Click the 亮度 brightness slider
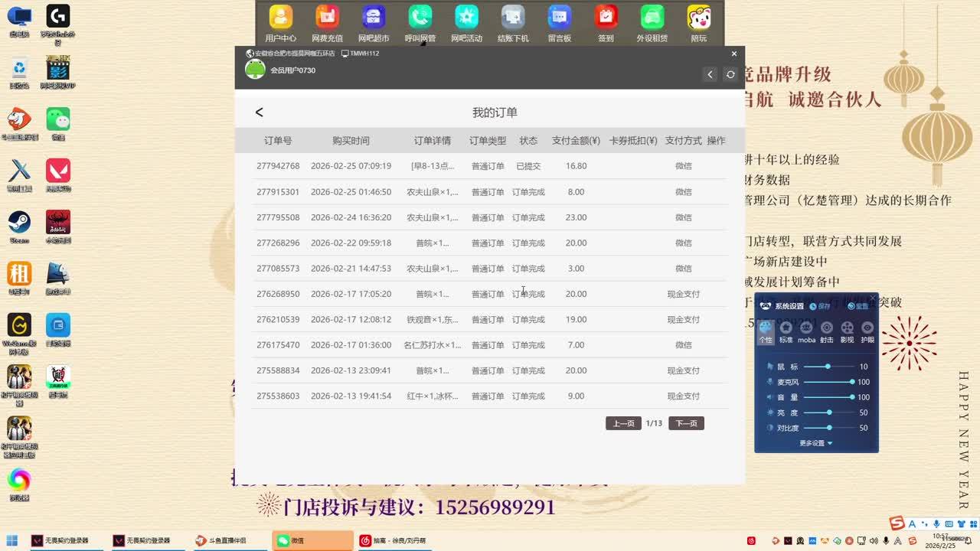 coord(829,412)
